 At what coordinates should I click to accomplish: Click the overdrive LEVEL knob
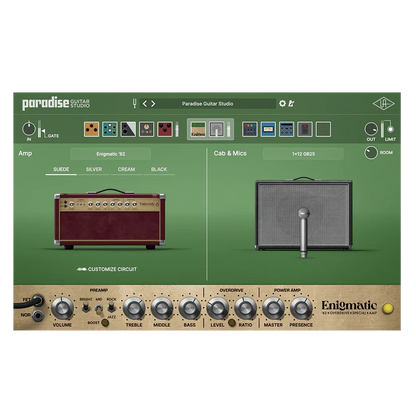tap(217, 308)
